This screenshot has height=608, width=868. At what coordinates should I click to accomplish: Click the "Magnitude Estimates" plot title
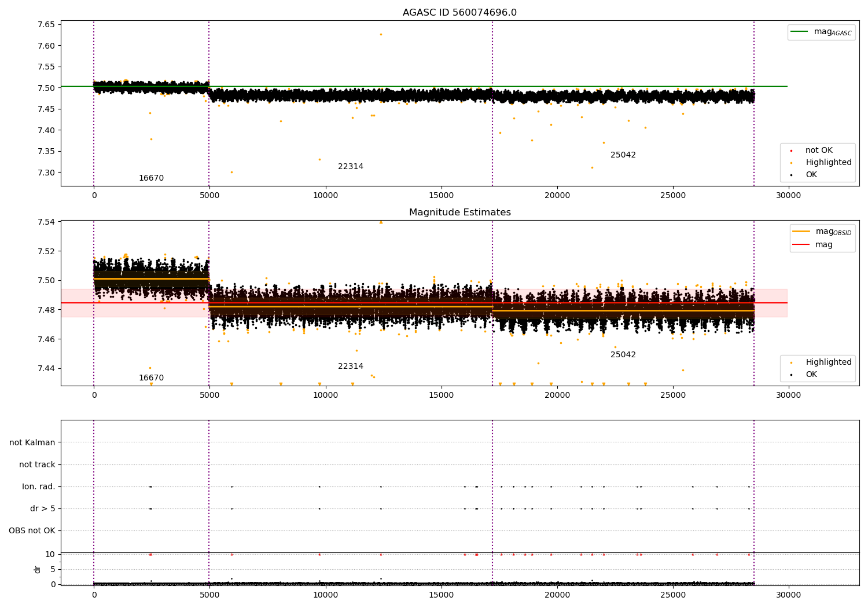(x=460, y=213)
